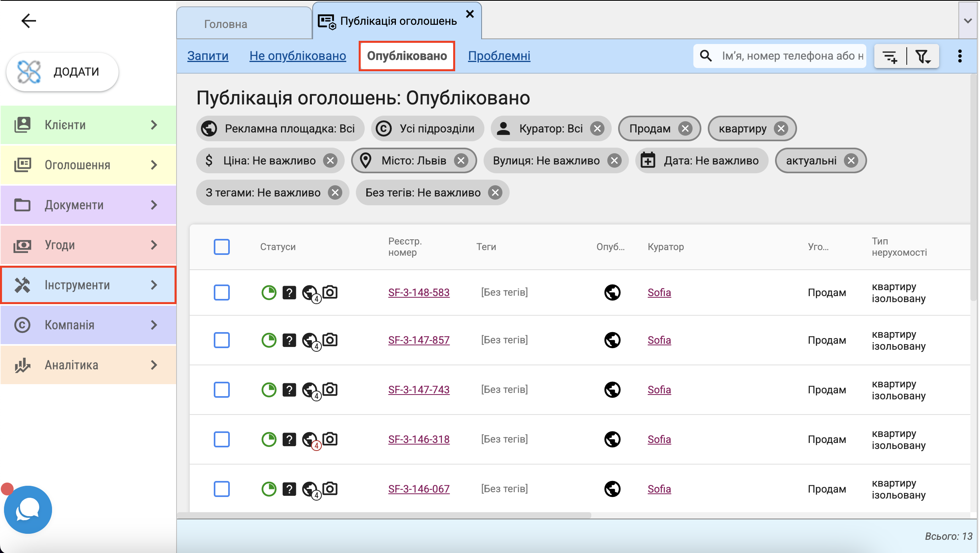The width and height of the screenshot is (980, 553).
Task: Click question mark icon for SF-3-146-318
Action: click(289, 439)
